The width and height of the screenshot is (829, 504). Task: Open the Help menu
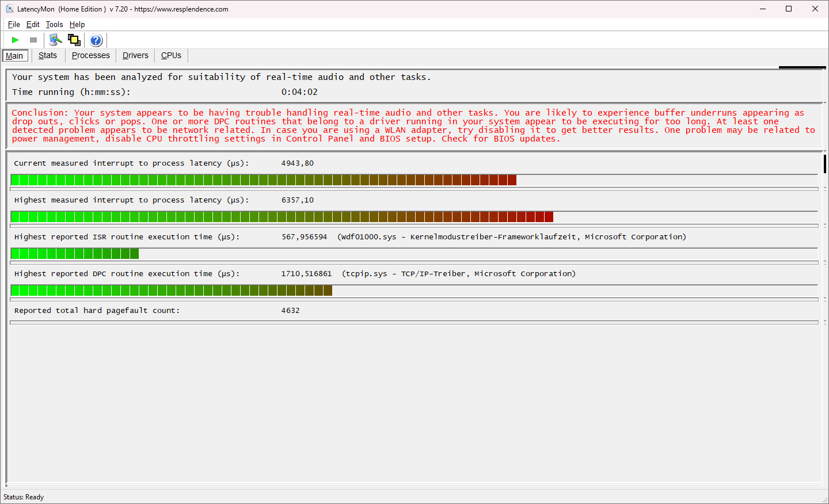pos(77,24)
